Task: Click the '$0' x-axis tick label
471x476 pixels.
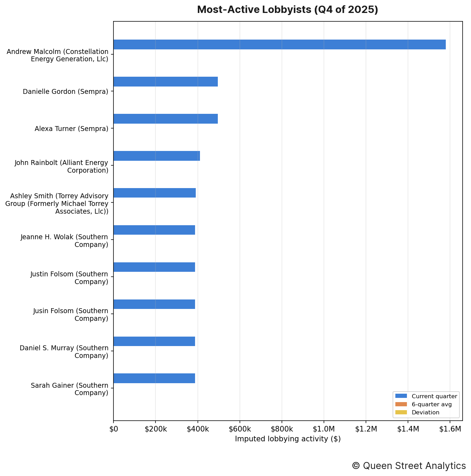Action: (113, 429)
